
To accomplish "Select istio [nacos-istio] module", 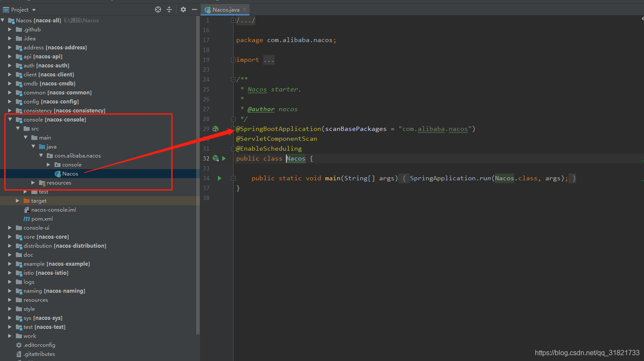I will (x=46, y=273).
